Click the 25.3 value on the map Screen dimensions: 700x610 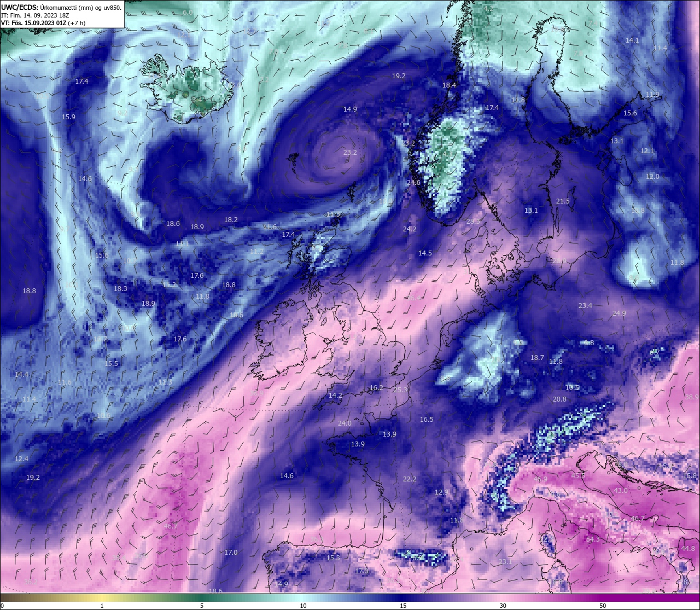[400, 390]
